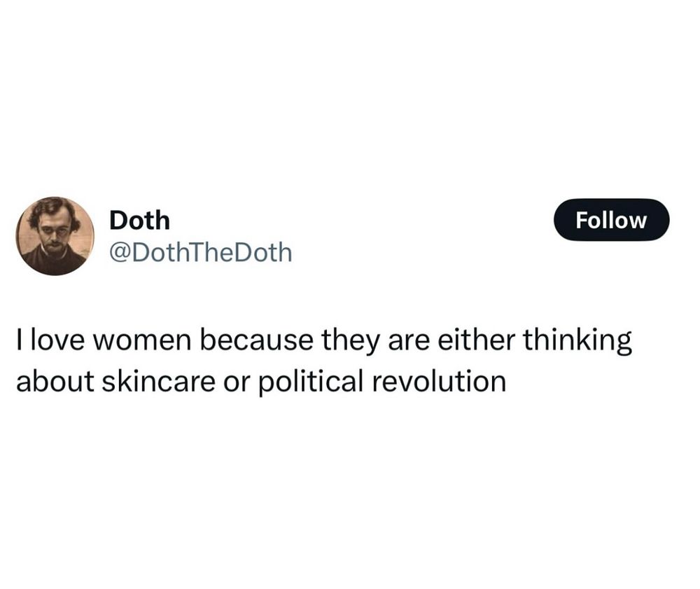
Task: Click the word "because" in the tweet
Action: [x=257, y=340]
